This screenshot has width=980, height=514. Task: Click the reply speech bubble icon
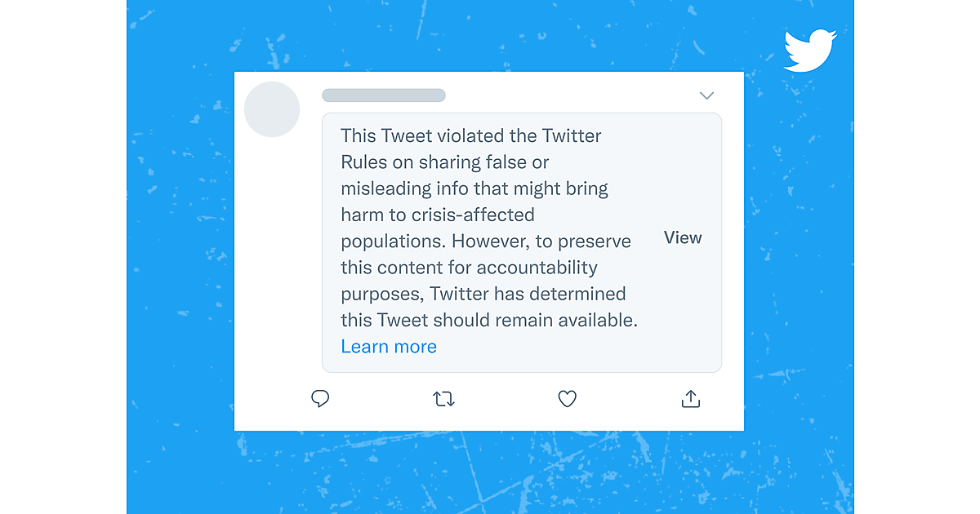coord(320,399)
